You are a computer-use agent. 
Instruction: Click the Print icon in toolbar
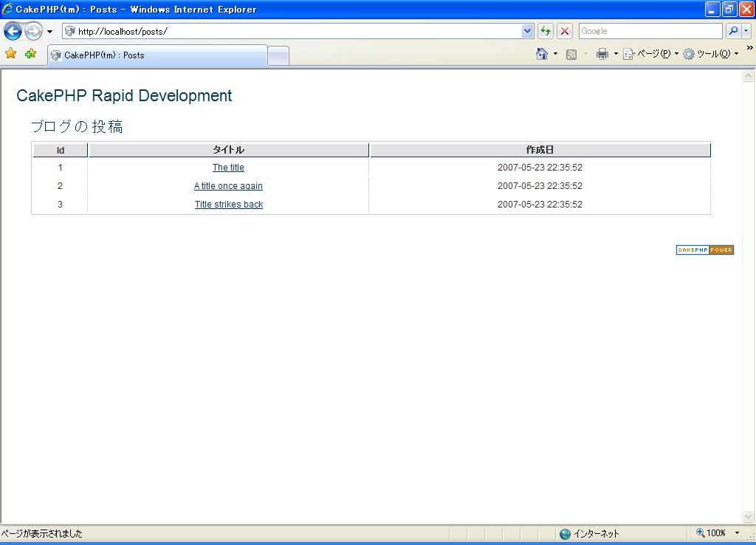[x=602, y=54]
